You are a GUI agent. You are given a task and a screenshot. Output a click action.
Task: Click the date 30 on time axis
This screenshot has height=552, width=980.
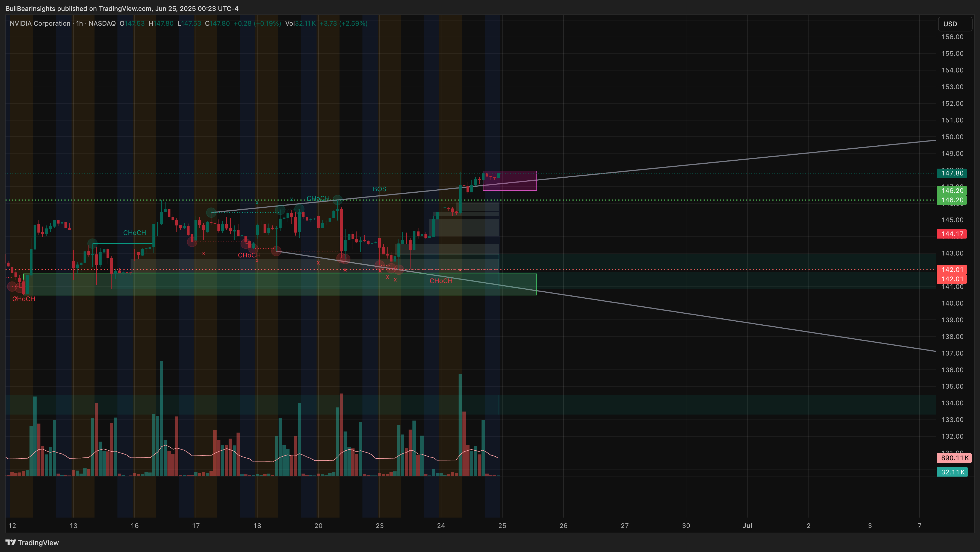tap(686, 526)
